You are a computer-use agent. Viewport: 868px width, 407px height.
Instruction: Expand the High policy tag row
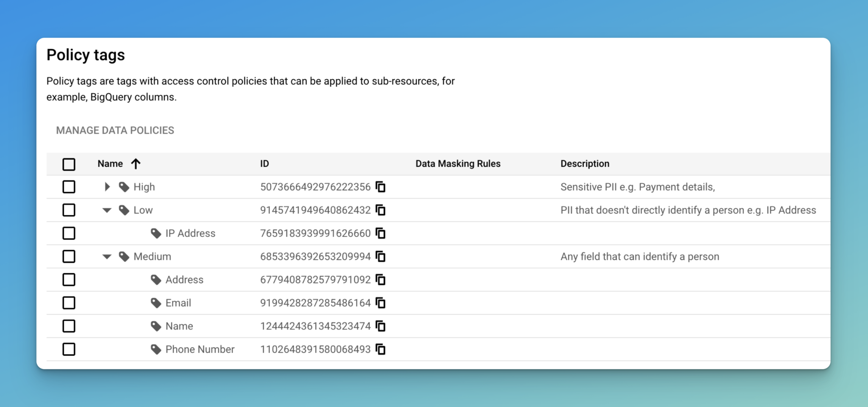pos(107,187)
